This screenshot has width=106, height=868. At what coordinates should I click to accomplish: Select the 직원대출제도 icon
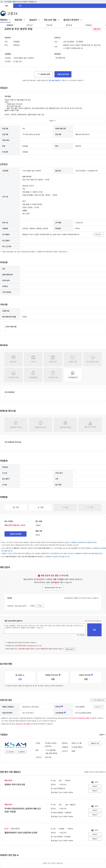pos(33,375)
